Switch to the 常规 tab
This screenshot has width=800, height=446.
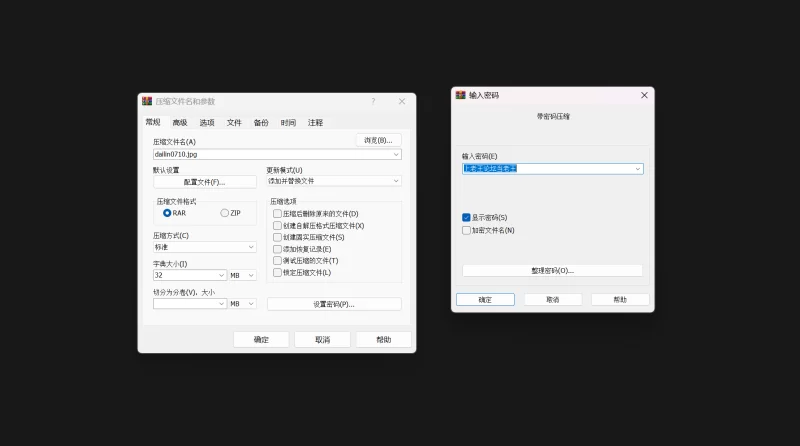point(153,122)
